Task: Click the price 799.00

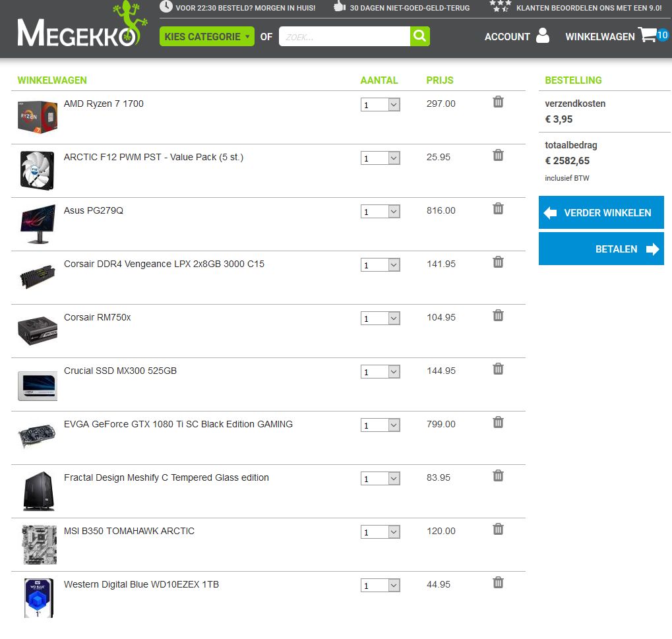Action: 441,424
